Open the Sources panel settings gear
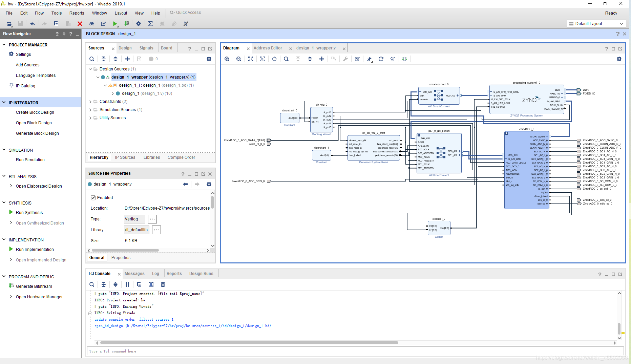This screenshot has height=364, width=631. pos(209,59)
